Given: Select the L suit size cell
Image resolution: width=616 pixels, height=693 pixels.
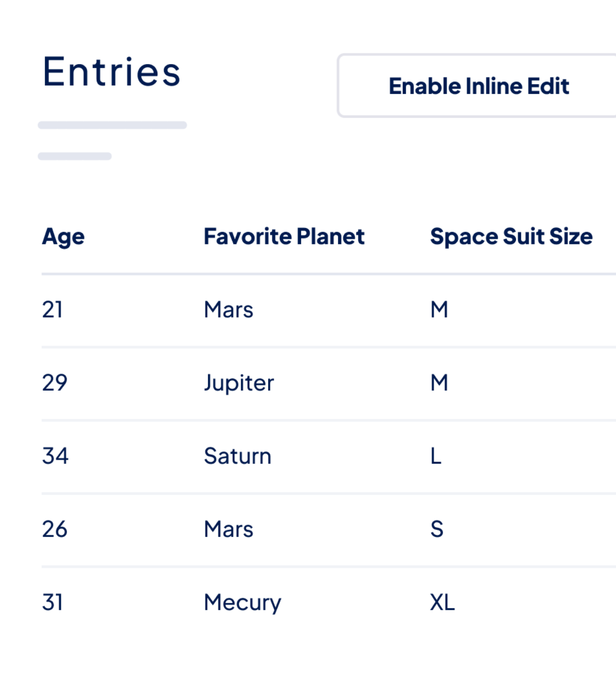Looking at the screenshot, I should point(436,456).
